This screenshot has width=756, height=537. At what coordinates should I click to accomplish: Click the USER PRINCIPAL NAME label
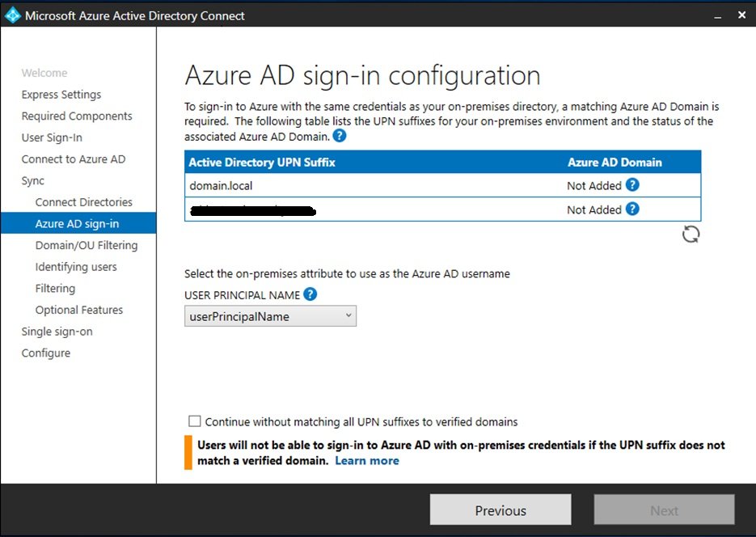click(242, 295)
